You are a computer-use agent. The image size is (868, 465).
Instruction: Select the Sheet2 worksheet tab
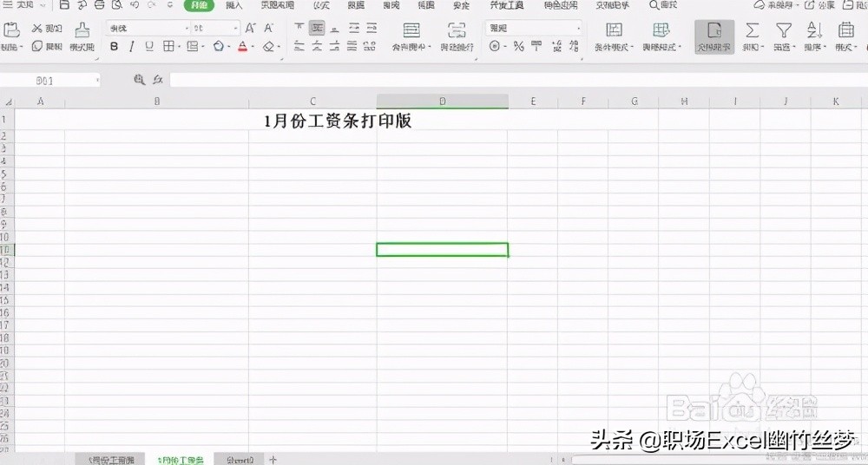(239, 459)
